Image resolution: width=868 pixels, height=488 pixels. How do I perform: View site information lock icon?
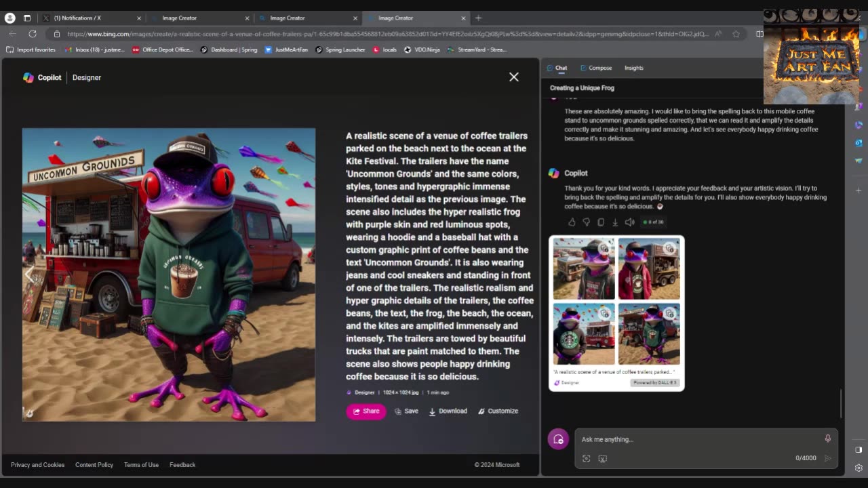57,34
